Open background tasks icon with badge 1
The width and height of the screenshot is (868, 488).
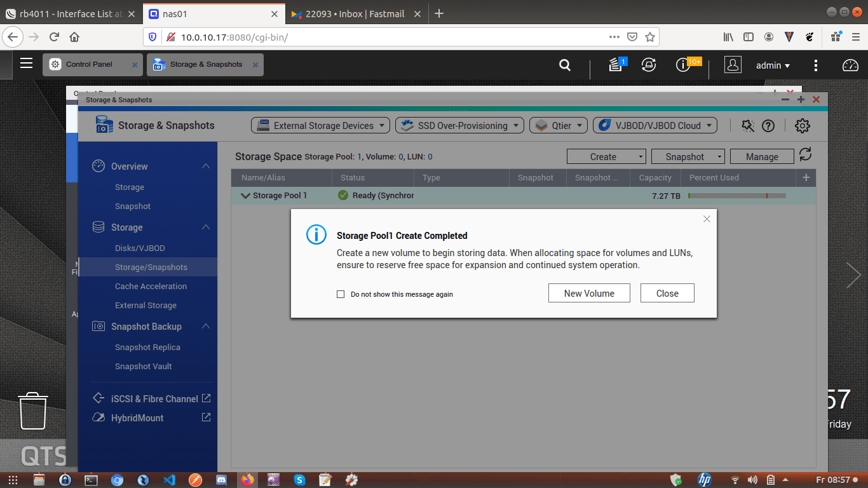616,64
